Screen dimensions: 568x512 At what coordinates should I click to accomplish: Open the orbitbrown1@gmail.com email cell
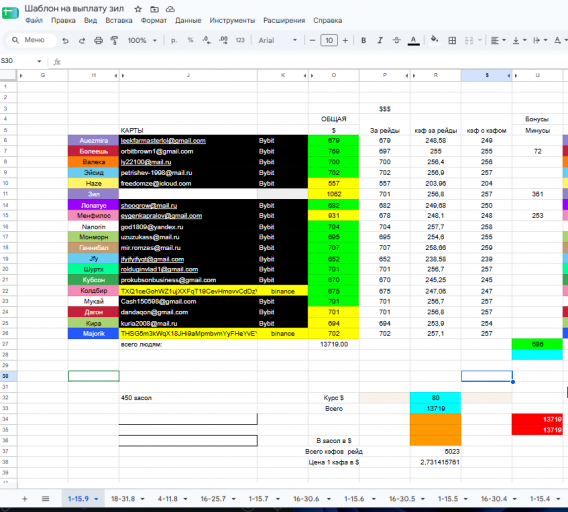coord(188,151)
